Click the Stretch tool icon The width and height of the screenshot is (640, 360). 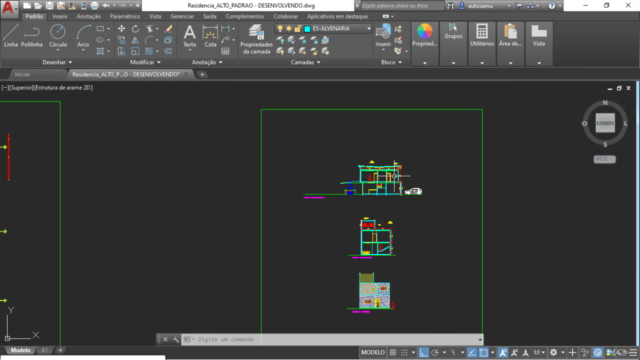121,51
